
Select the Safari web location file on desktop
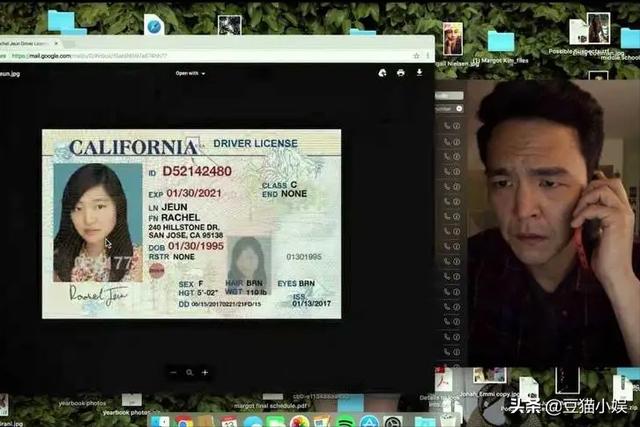154,25
